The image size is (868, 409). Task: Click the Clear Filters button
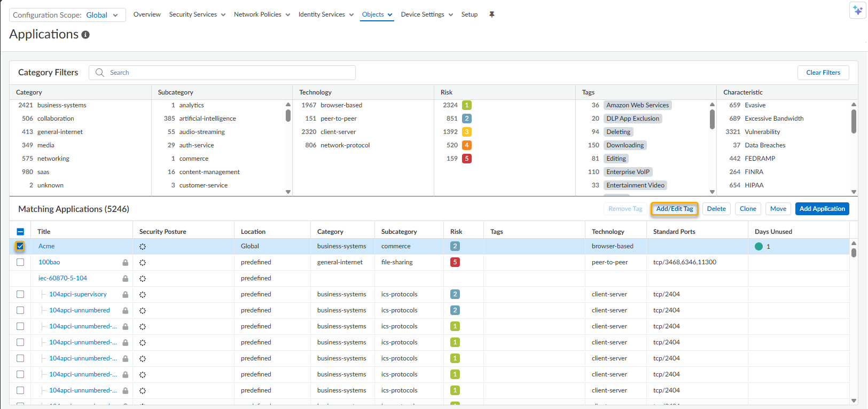pos(823,73)
